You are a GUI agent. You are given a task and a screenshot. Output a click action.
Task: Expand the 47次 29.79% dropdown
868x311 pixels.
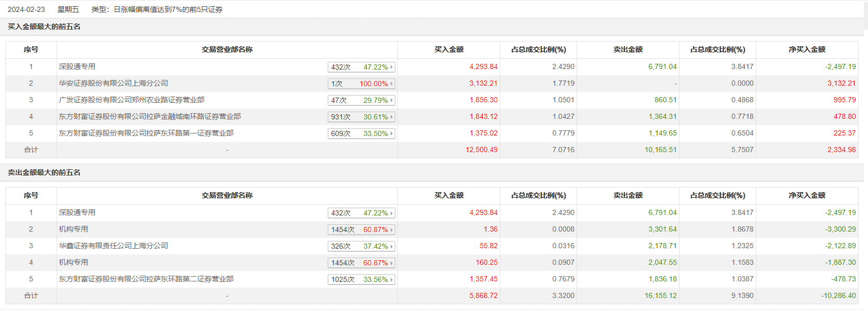392,100
